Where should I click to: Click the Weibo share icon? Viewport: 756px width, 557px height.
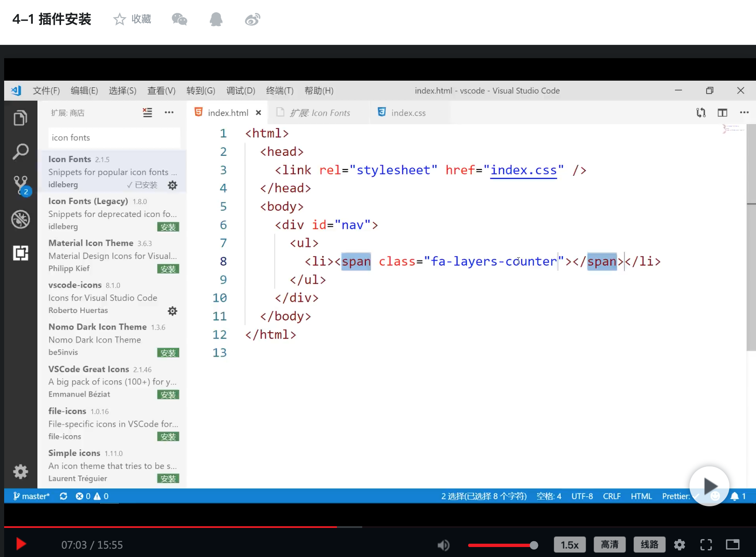(253, 19)
